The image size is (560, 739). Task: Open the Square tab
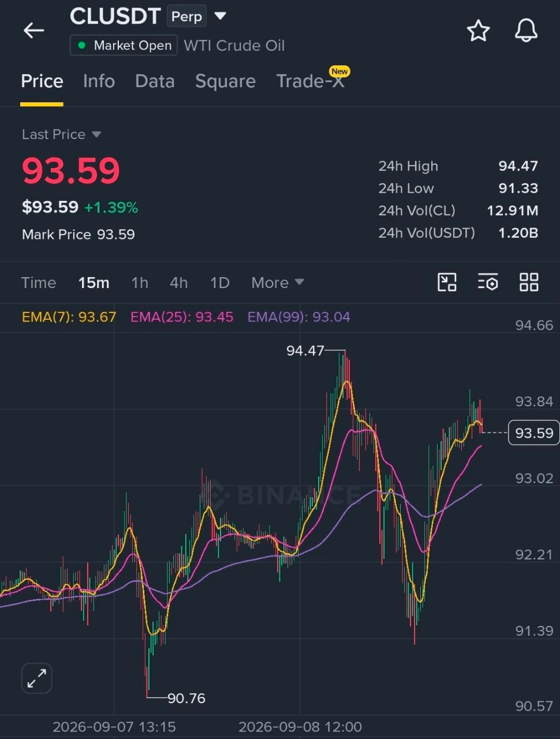click(x=225, y=81)
